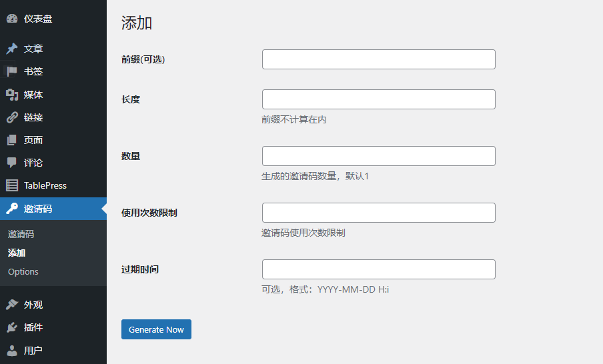This screenshot has height=364, width=603.
Task: Select the 使用次数限制 input box
Action: pos(378,213)
